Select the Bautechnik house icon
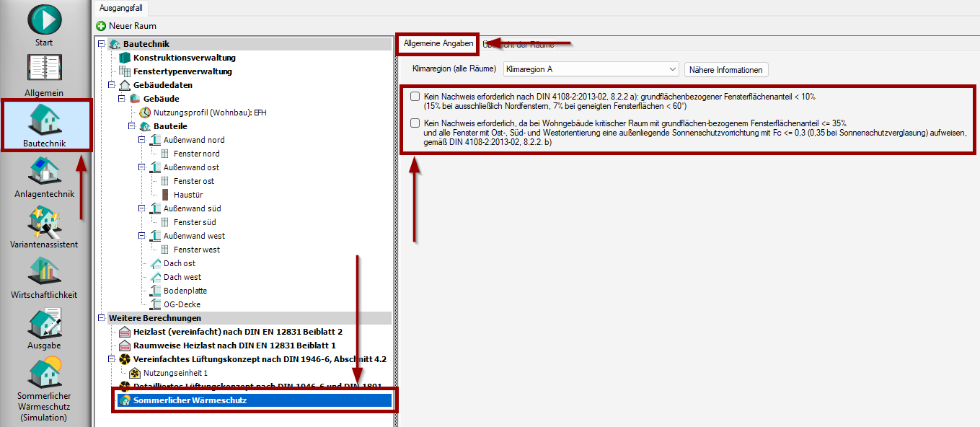Image resolution: width=980 pixels, height=427 pixels. point(45,119)
